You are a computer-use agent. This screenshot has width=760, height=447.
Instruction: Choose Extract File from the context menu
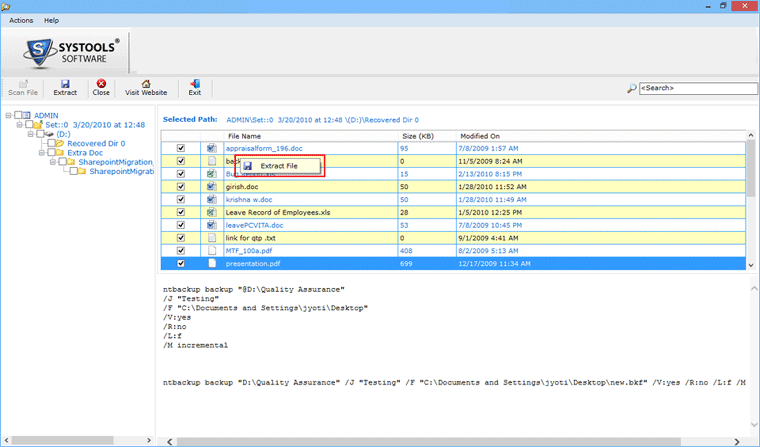click(279, 166)
